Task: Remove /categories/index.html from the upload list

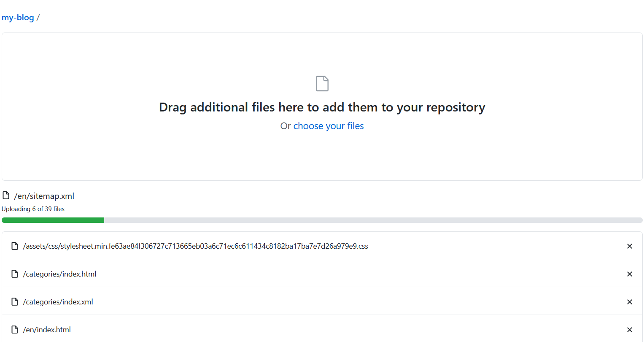Action: click(x=629, y=274)
